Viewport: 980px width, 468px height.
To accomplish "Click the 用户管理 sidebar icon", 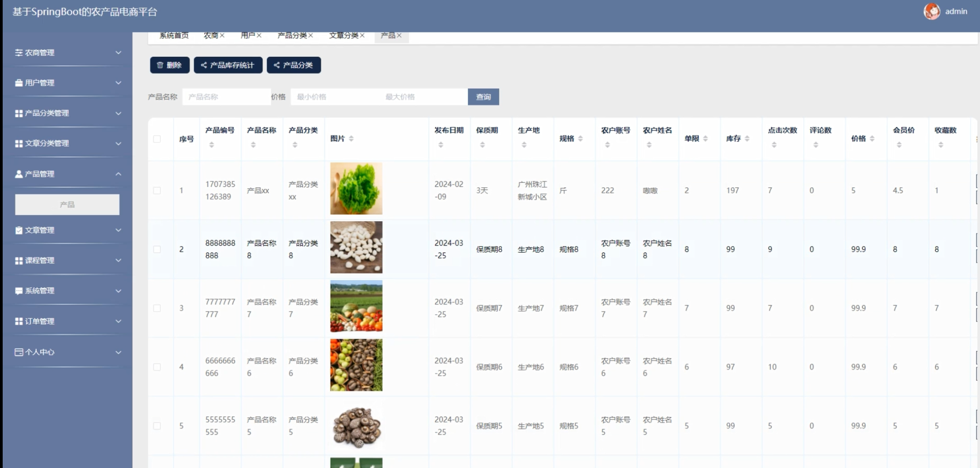I will (x=19, y=83).
